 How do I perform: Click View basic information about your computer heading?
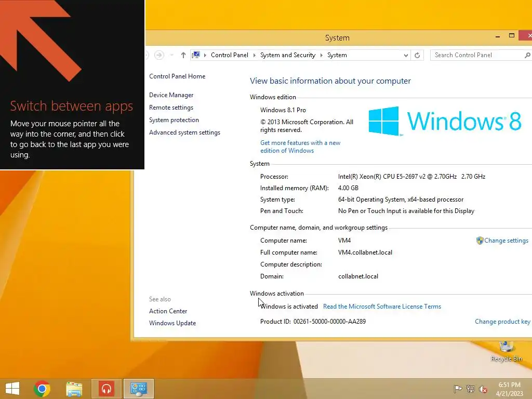(x=330, y=81)
